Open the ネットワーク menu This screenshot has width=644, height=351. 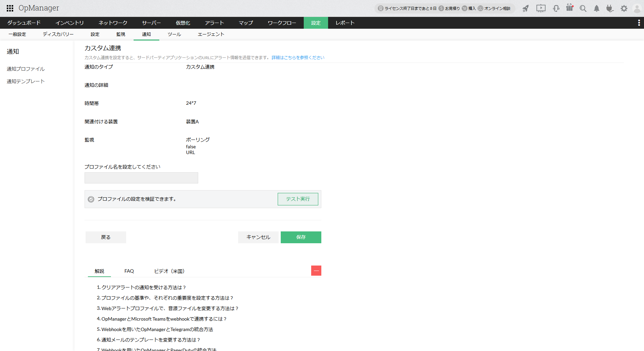coord(113,23)
